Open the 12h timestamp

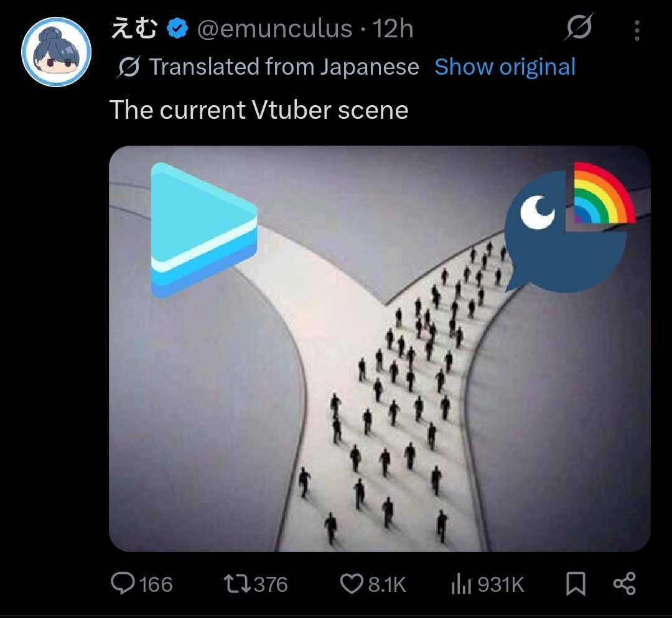tap(393, 29)
